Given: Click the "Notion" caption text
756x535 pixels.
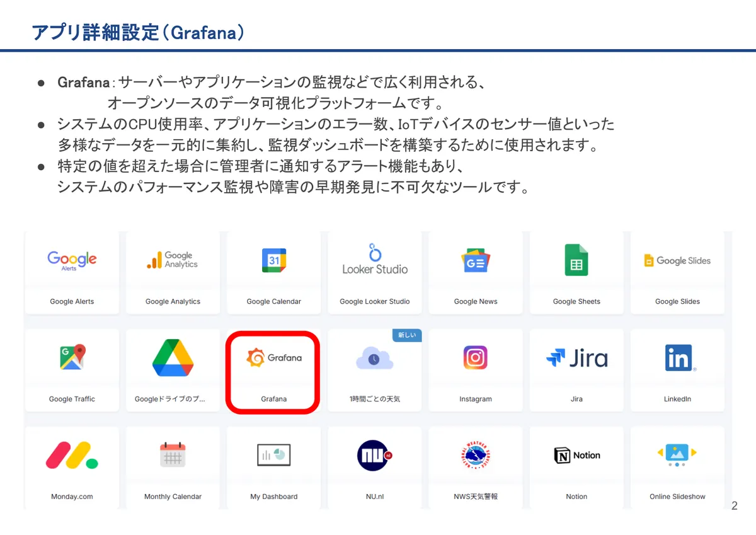Looking at the screenshot, I should [576, 497].
